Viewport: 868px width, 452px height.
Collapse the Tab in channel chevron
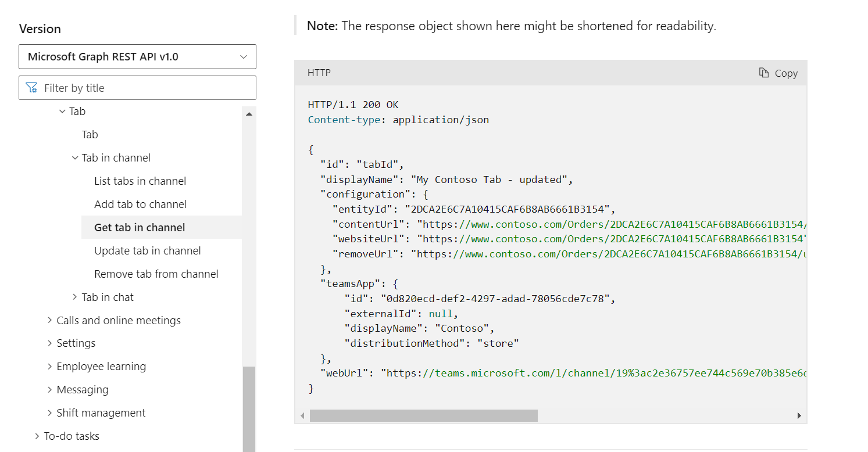click(x=75, y=157)
